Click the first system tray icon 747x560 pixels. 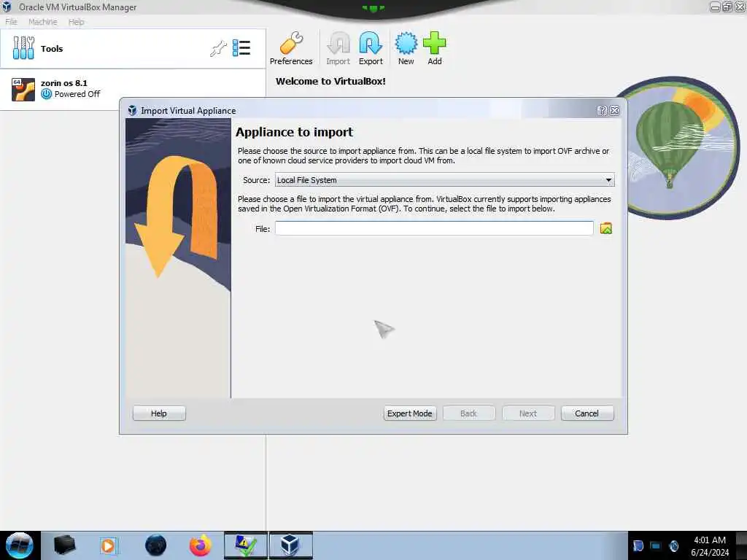[x=638, y=545]
